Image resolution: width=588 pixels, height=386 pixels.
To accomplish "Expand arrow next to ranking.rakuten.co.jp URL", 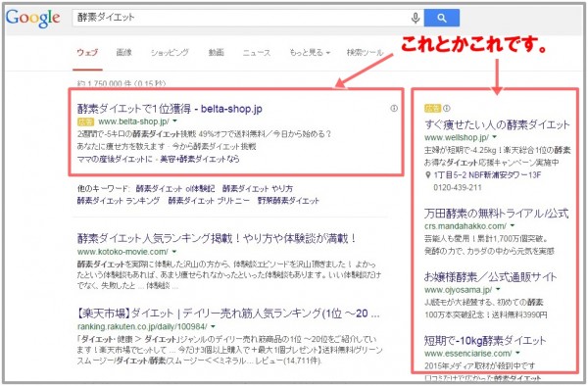I will point(213,327).
